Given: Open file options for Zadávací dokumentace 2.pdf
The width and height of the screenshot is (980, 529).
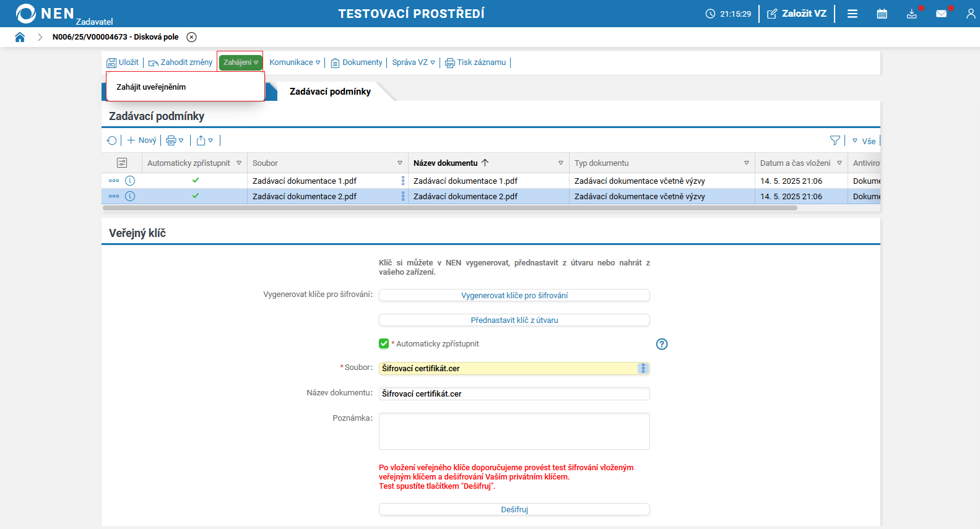Looking at the screenshot, I should [403, 196].
